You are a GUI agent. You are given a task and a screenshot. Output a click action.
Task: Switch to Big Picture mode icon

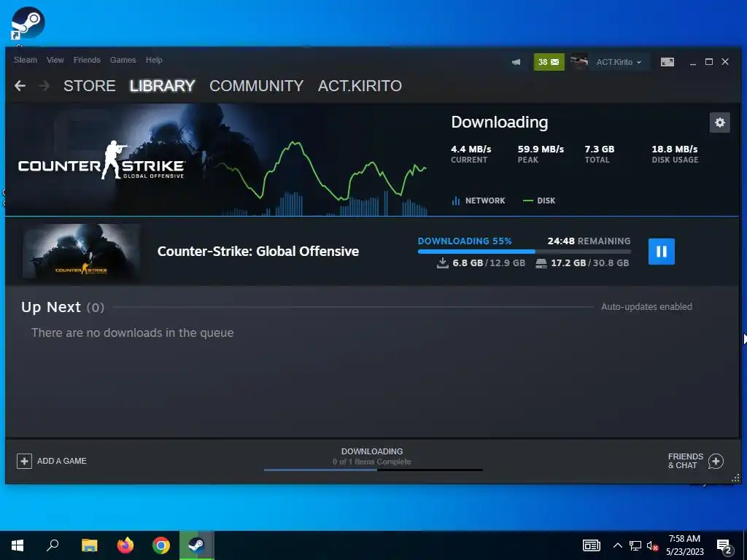tap(667, 62)
